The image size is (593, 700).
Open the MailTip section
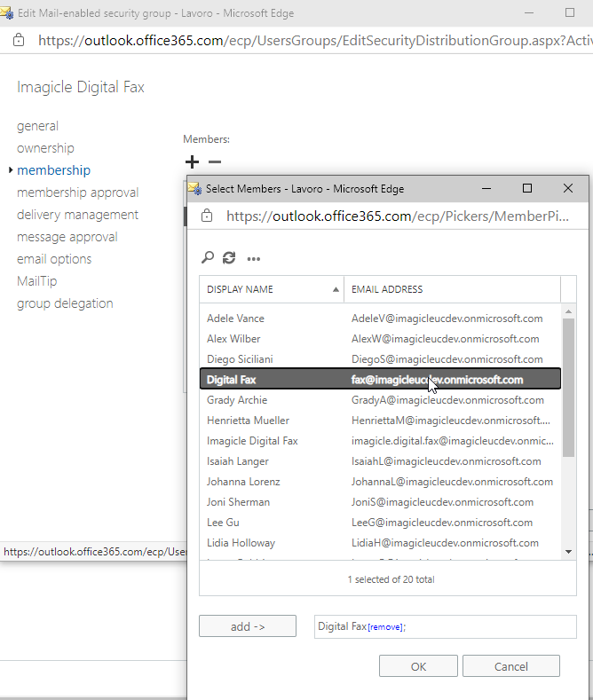(x=36, y=281)
